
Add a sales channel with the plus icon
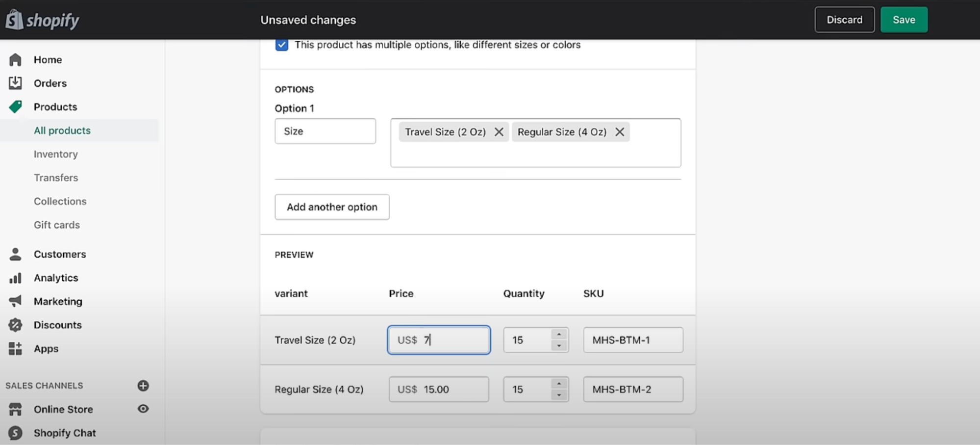[x=143, y=386]
